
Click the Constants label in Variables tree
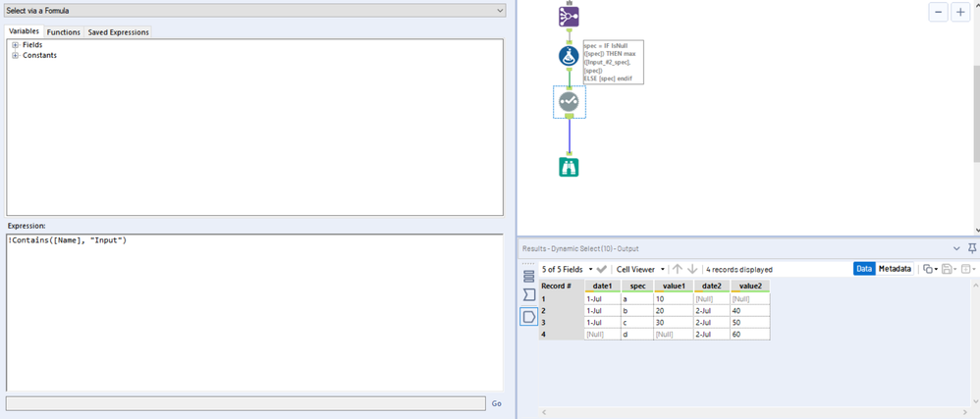point(39,55)
